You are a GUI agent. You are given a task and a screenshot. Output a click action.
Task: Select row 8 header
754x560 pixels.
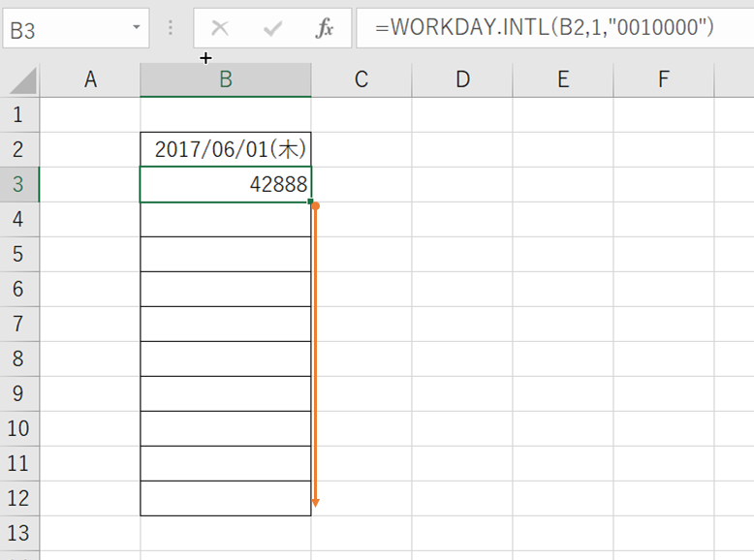(x=19, y=358)
